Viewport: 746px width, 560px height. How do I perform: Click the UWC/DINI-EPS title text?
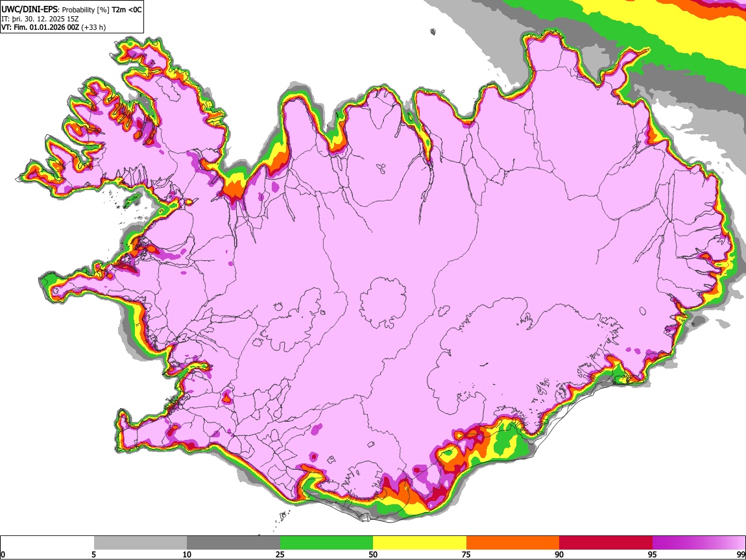click(29, 10)
